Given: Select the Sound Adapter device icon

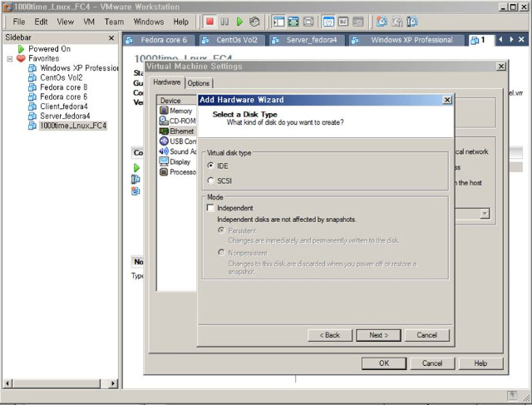Looking at the screenshot, I should coord(164,151).
